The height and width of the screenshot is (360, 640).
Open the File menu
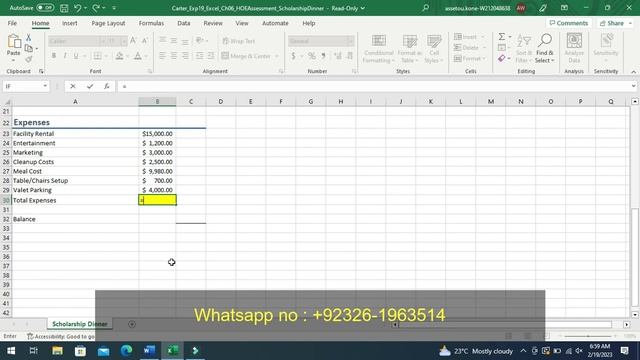coord(12,23)
